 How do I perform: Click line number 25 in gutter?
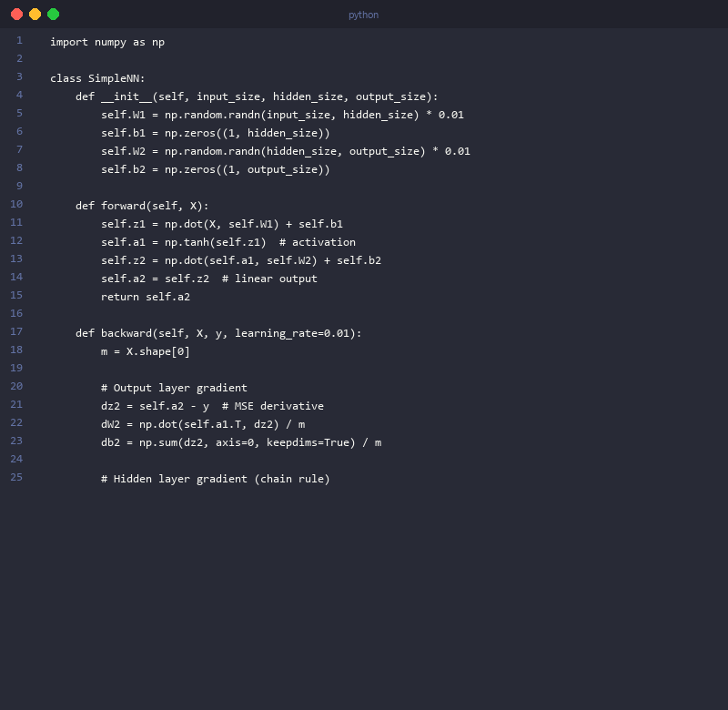tap(16, 477)
